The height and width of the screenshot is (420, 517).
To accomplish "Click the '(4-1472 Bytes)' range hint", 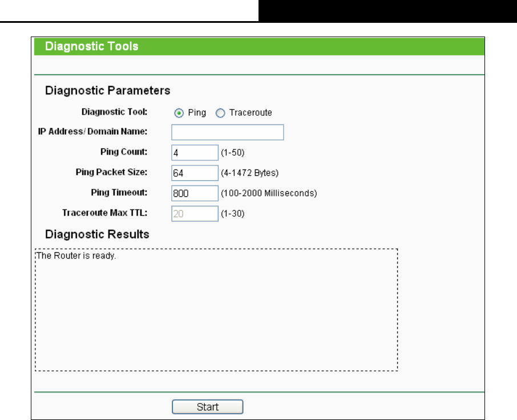I will click(249, 173).
